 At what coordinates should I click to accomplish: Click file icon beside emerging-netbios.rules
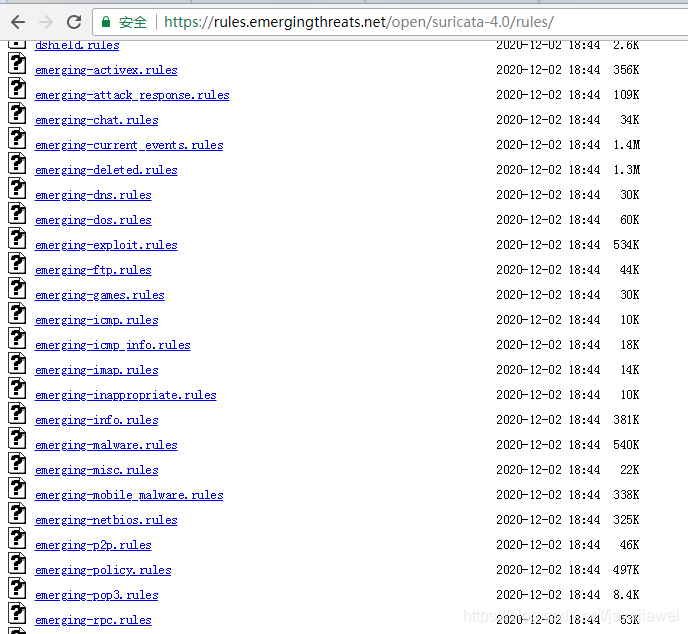17,513
